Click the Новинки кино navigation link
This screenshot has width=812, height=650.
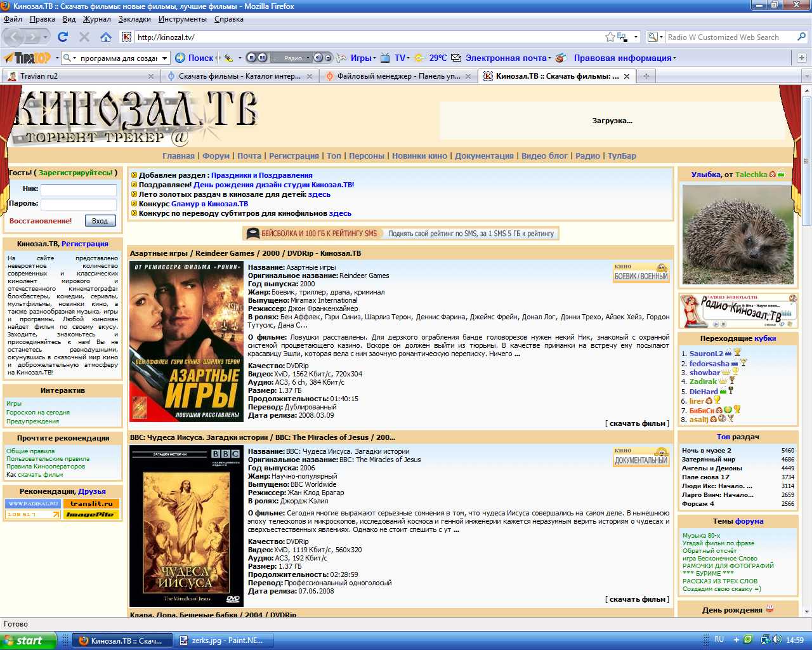click(419, 156)
